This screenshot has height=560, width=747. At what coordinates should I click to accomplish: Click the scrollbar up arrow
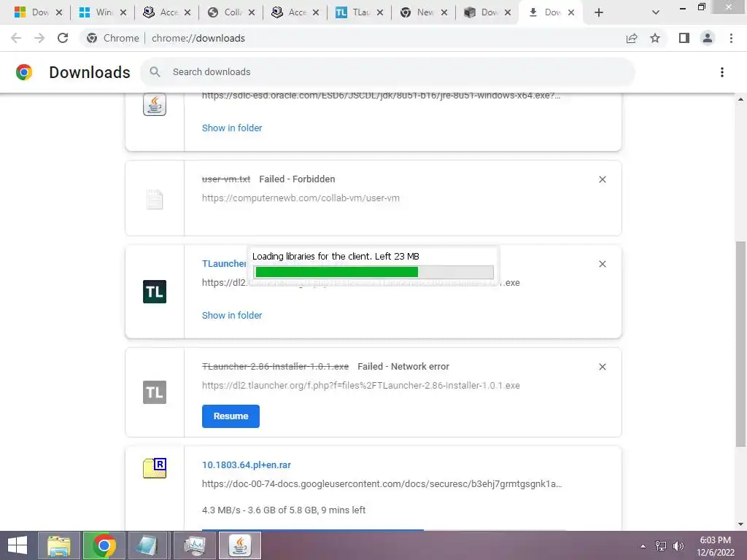click(x=740, y=99)
